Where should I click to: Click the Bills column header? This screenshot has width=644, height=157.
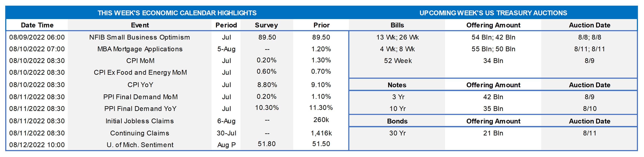(x=397, y=25)
